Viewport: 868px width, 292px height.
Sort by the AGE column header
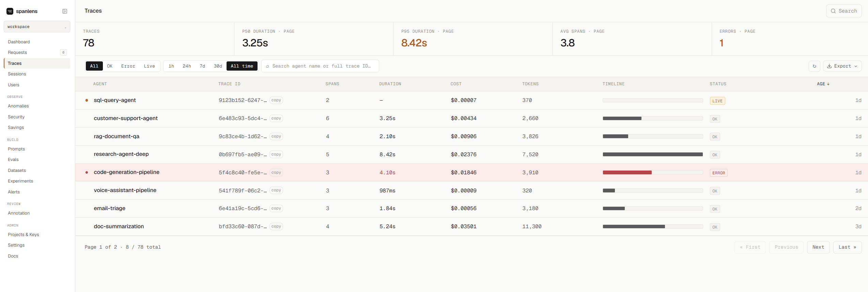pyautogui.click(x=823, y=84)
